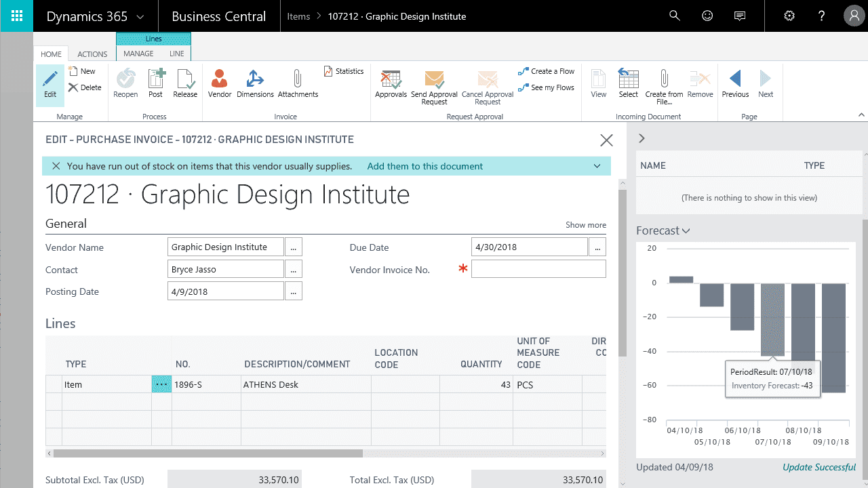Close the purchase invoice page
This screenshot has width=868, height=488.
(606, 140)
